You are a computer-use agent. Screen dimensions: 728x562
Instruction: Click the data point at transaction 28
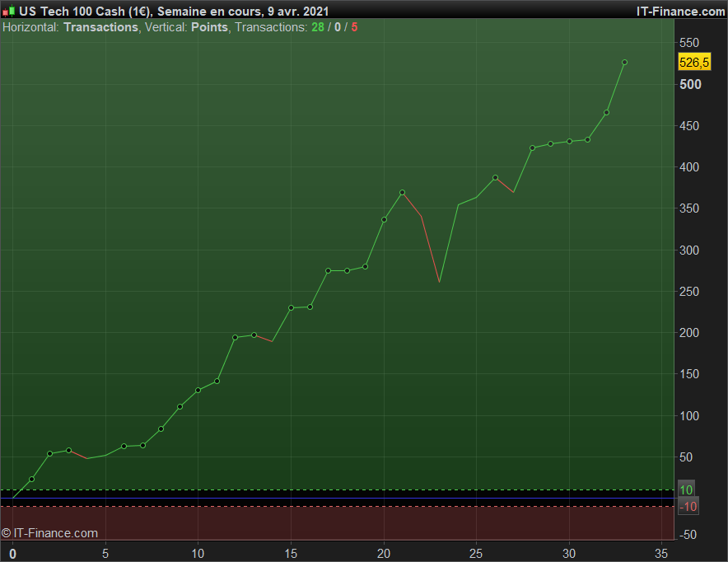(x=533, y=148)
